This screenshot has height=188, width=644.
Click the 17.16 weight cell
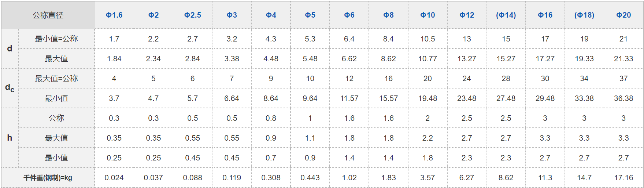point(623,178)
